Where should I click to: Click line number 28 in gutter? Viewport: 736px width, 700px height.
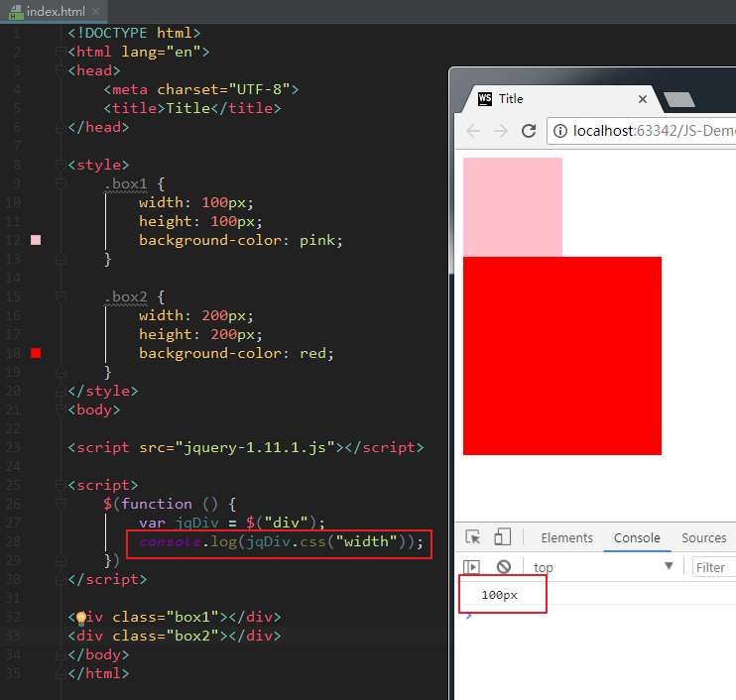click(13, 542)
